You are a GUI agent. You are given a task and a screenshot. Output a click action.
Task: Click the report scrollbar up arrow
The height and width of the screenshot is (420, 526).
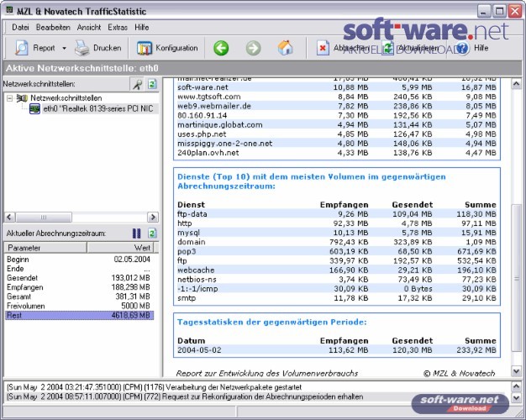point(516,83)
